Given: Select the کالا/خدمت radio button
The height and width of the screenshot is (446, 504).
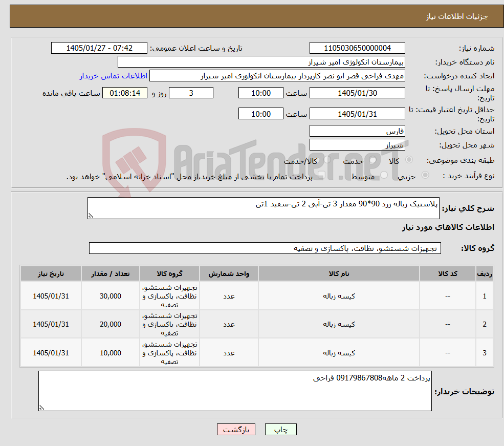Looking at the screenshot, I should (x=327, y=159).
